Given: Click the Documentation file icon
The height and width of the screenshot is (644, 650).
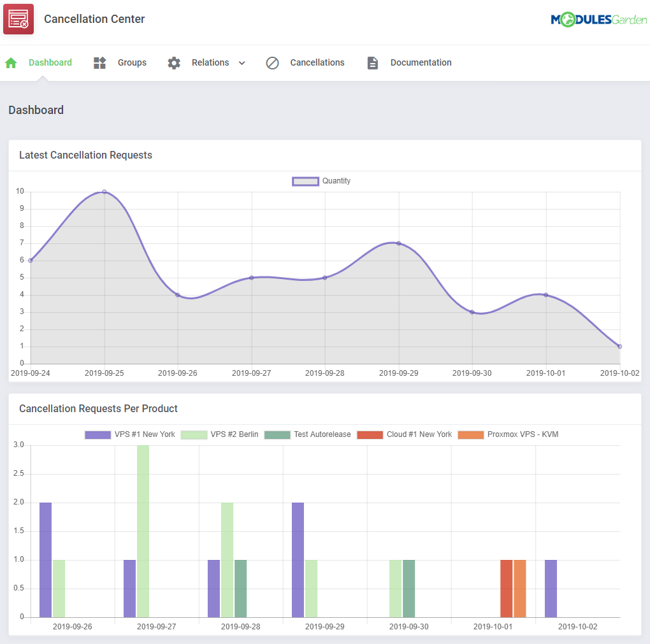Looking at the screenshot, I should (373, 63).
